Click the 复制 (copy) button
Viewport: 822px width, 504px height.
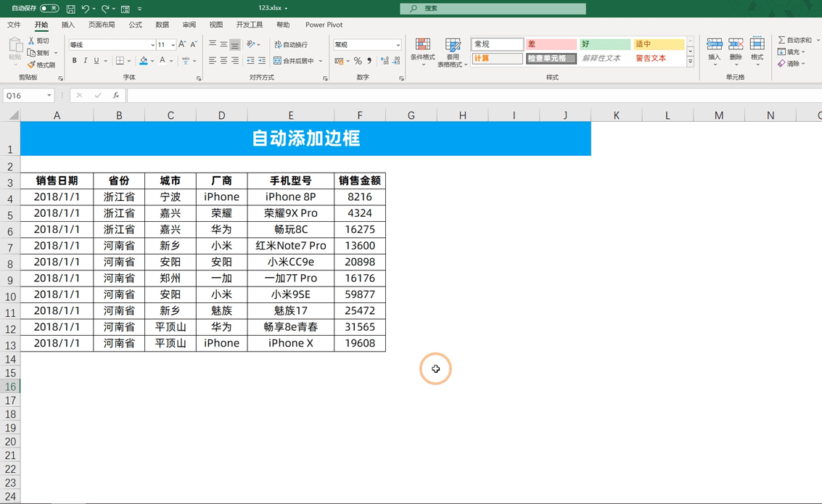point(38,53)
